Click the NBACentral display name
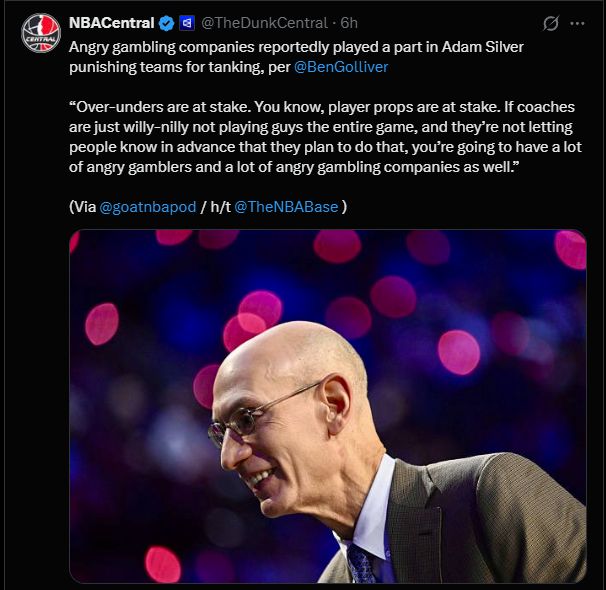 click(111, 23)
